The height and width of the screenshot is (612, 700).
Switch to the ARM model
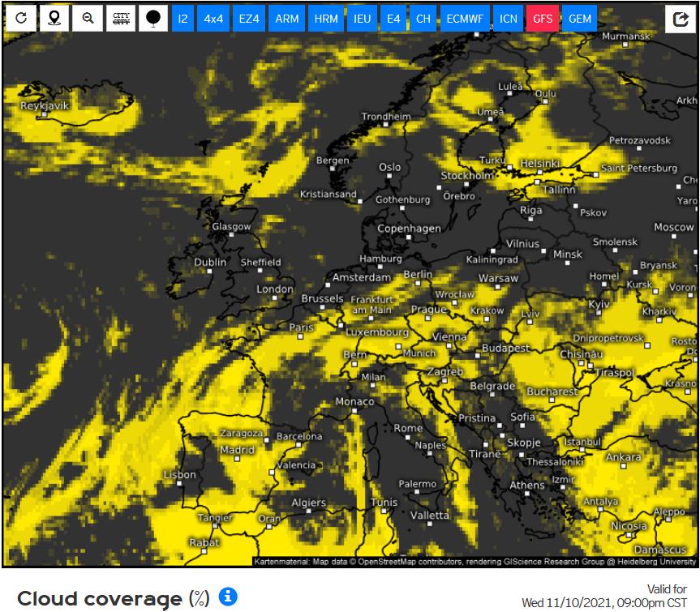tap(287, 19)
